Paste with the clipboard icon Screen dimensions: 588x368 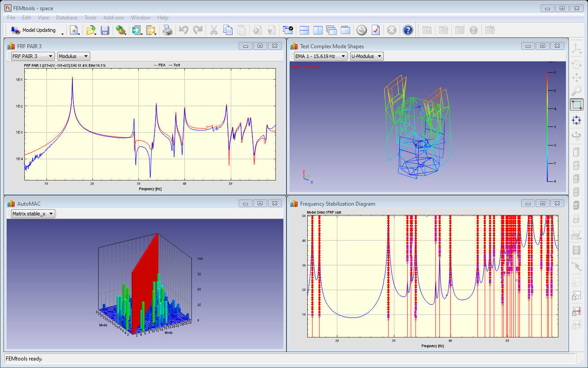pos(241,30)
